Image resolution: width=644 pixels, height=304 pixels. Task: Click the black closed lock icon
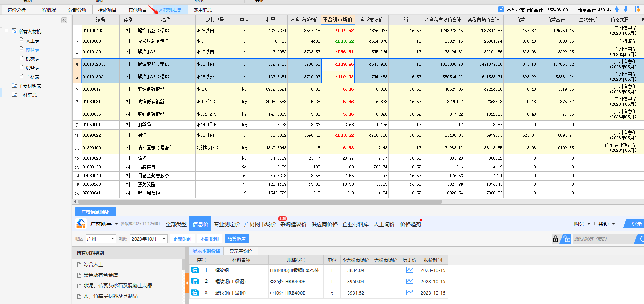pyautogui.click(x=555, y=239)
